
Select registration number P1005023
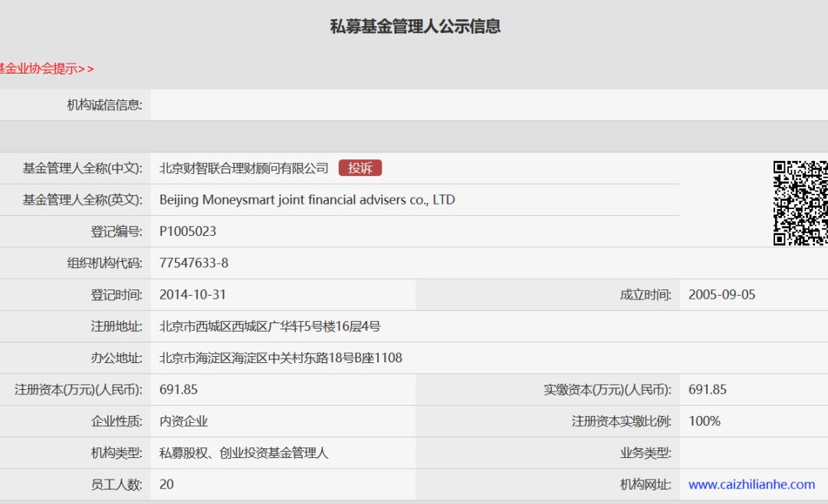(188, 231)
